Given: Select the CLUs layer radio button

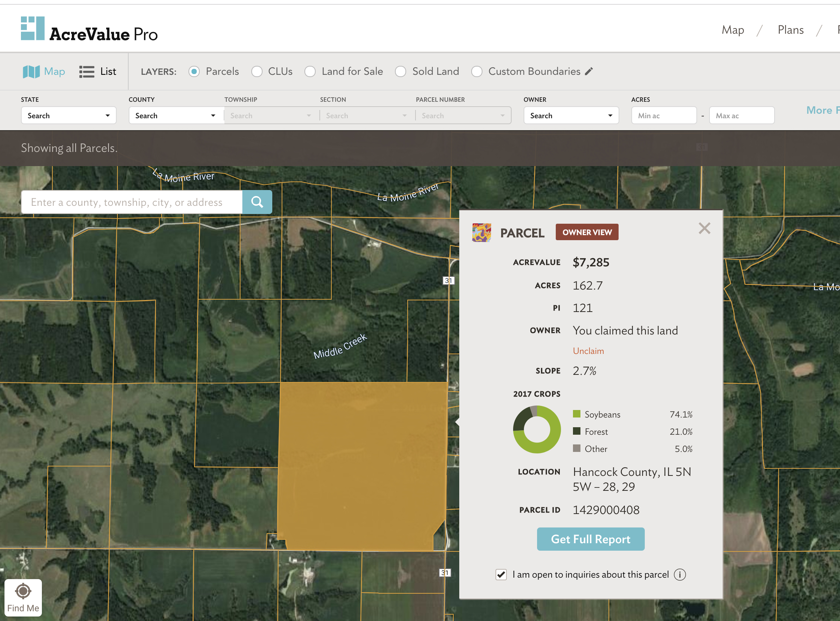Looking at the screenshot, I should [257, 71].
